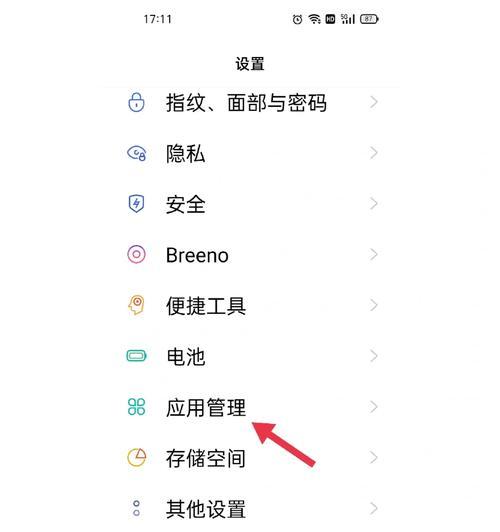Open the chevron arrow beside 电池
Image resolution: width=500 pixels, height=532 pixels.
pos(373,356)
